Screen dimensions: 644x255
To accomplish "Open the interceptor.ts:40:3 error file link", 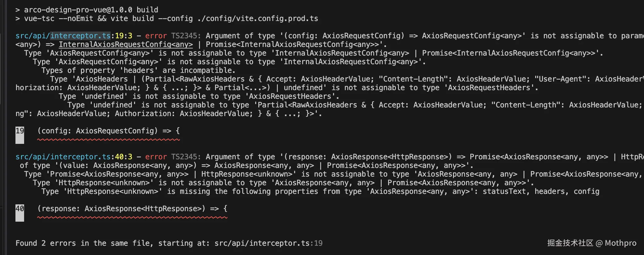I will tap(74, 157).
